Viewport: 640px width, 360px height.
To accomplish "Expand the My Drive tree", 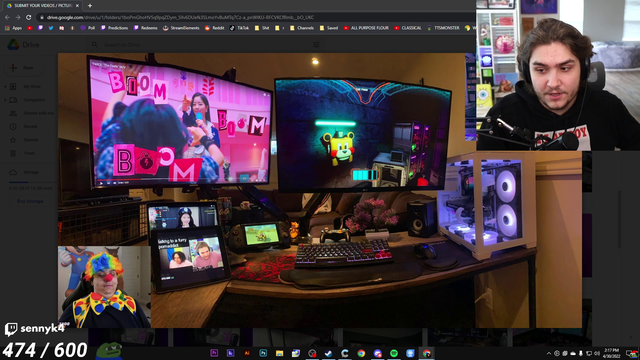I will coord(5,87).
